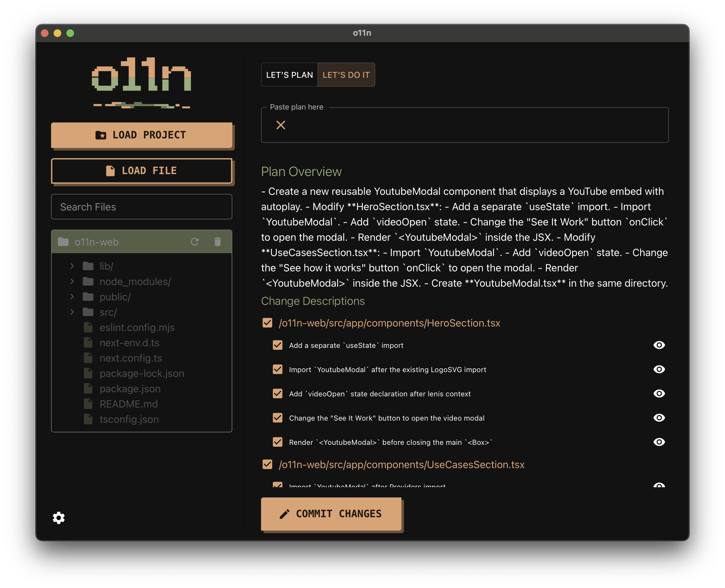This screenshot has height=588, width=725.
Task: Preview the 'Add videoOpen state declaration' change
Action: [x=659, y=393]
